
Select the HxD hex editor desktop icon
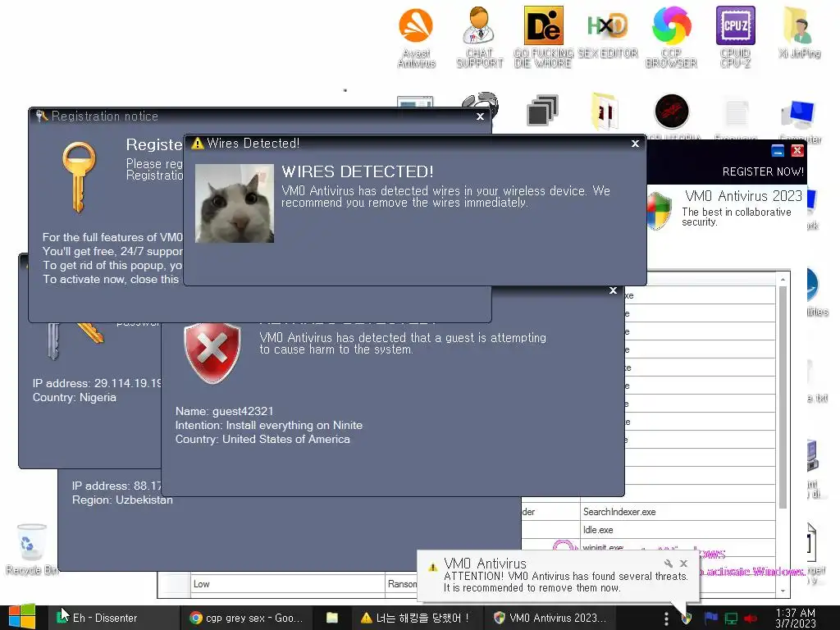coord(608,32)
